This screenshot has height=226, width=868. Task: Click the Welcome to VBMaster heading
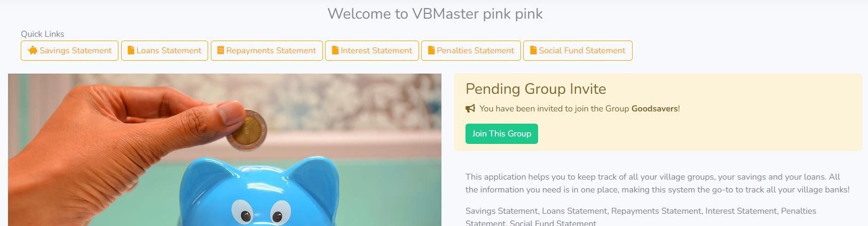click(x=435, y=14)
